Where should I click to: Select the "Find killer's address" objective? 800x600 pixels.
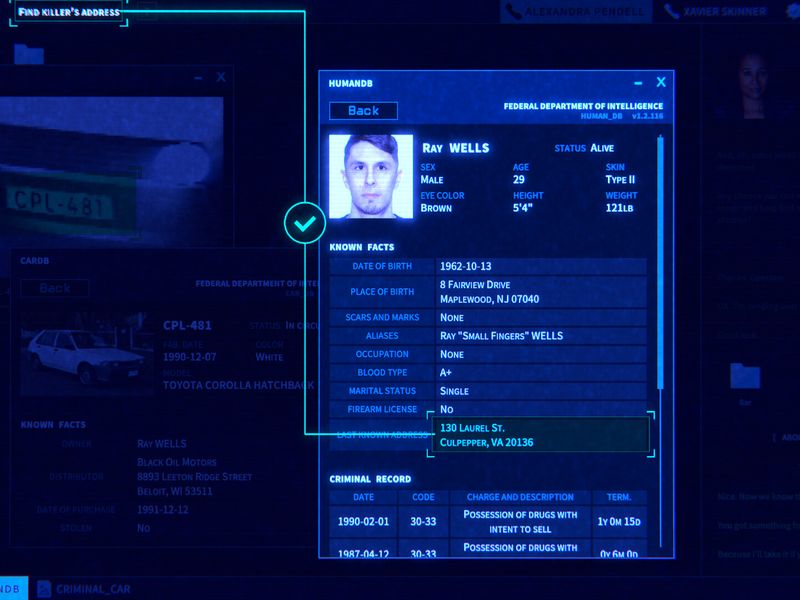point(69,12)
